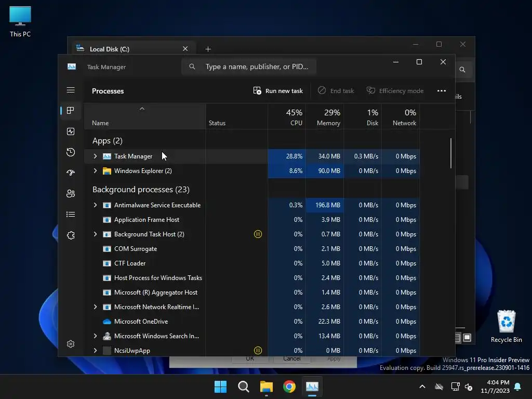Open the three-dot more options menu
Screen dimensions: 532x399
(x=442, y=90)
